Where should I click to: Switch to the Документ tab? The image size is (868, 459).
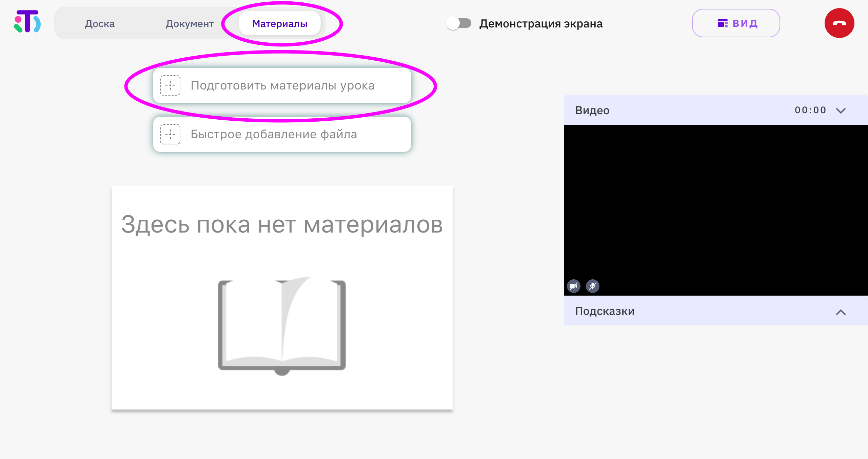pos(190,23)
